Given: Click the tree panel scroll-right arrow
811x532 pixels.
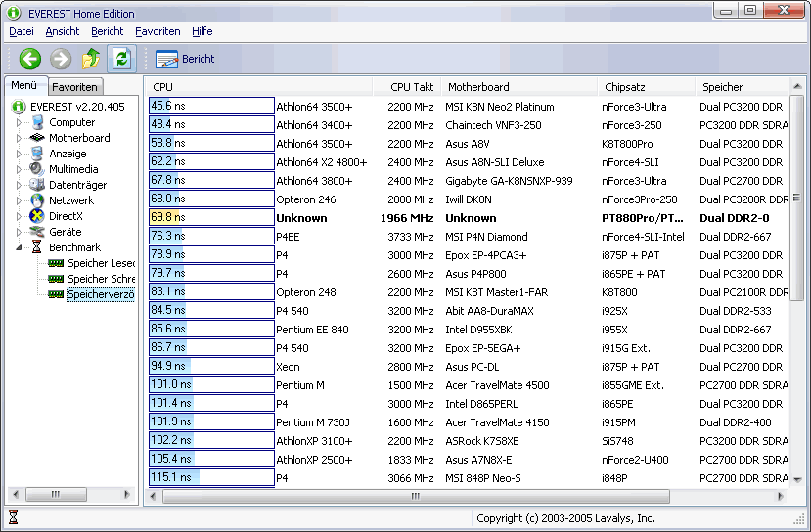Looking at the screenshot, I should tap(127, 494).
